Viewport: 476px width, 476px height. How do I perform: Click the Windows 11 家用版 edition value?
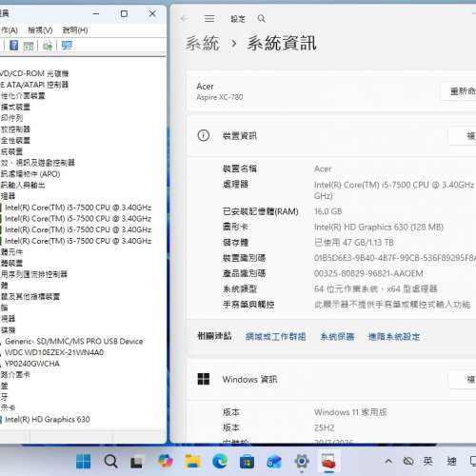click(x=350, y=412)
